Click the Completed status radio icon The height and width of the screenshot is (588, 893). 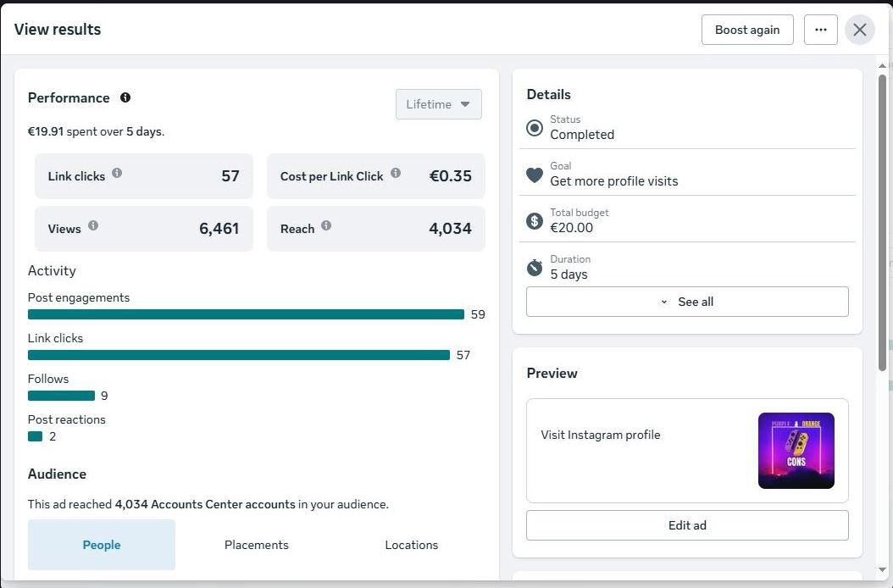tap(534, 128)
